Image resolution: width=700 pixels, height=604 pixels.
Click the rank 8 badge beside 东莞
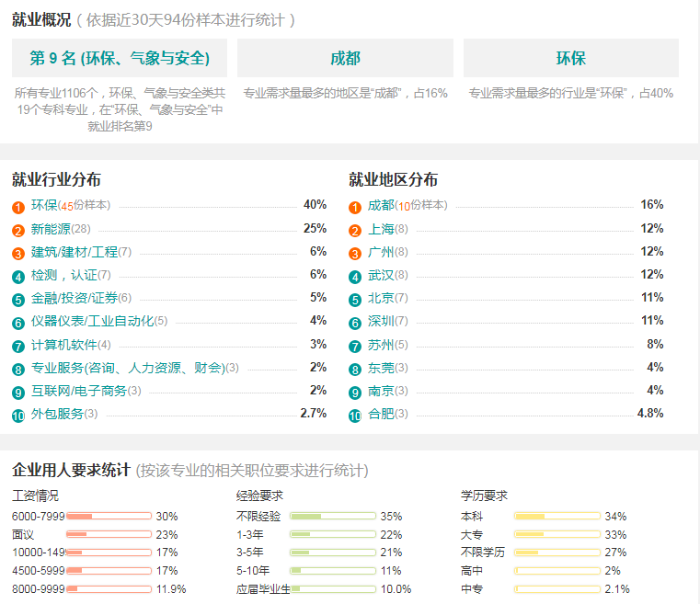tap(355, 370)
